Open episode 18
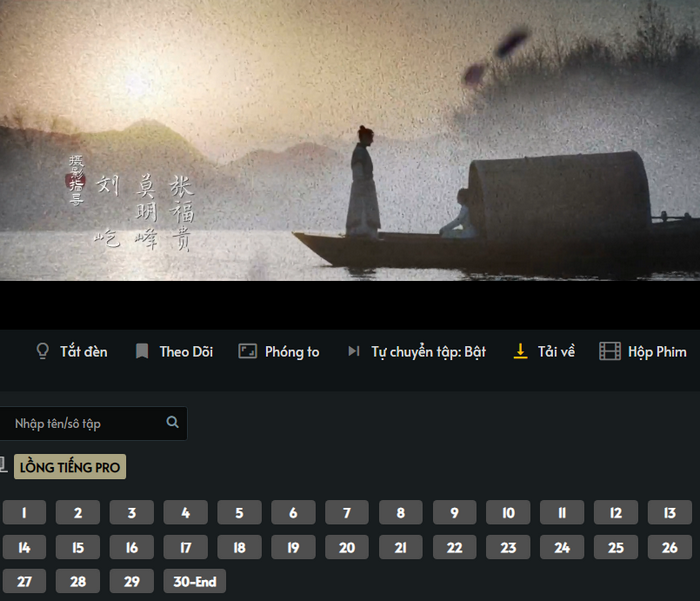The height and width of the screenshot is (601, 700). pos(239,547)
